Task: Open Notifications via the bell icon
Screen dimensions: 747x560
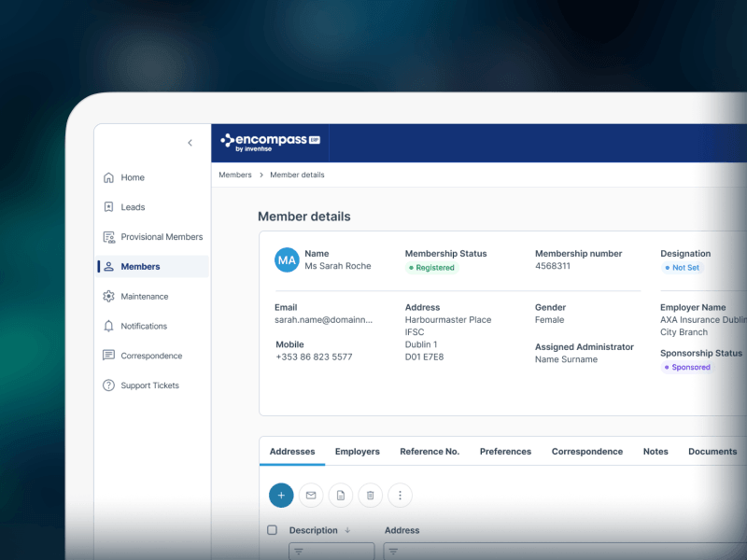Action: coord(108,327)
